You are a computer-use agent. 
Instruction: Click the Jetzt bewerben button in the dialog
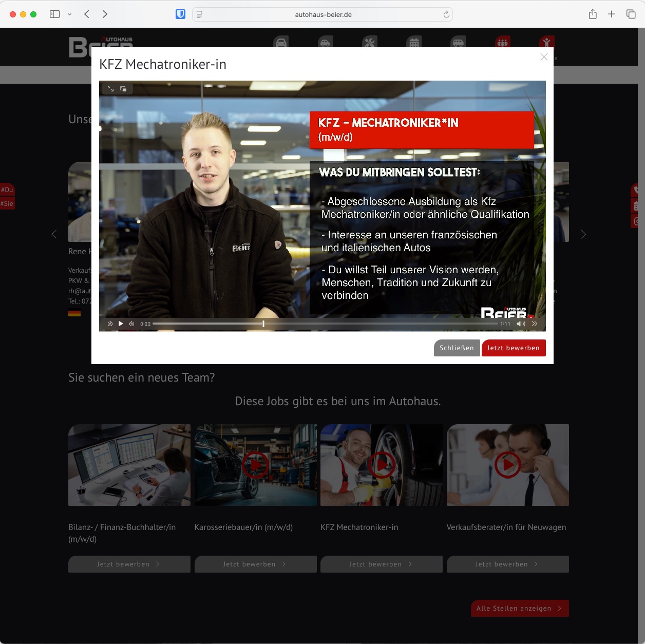514,348
